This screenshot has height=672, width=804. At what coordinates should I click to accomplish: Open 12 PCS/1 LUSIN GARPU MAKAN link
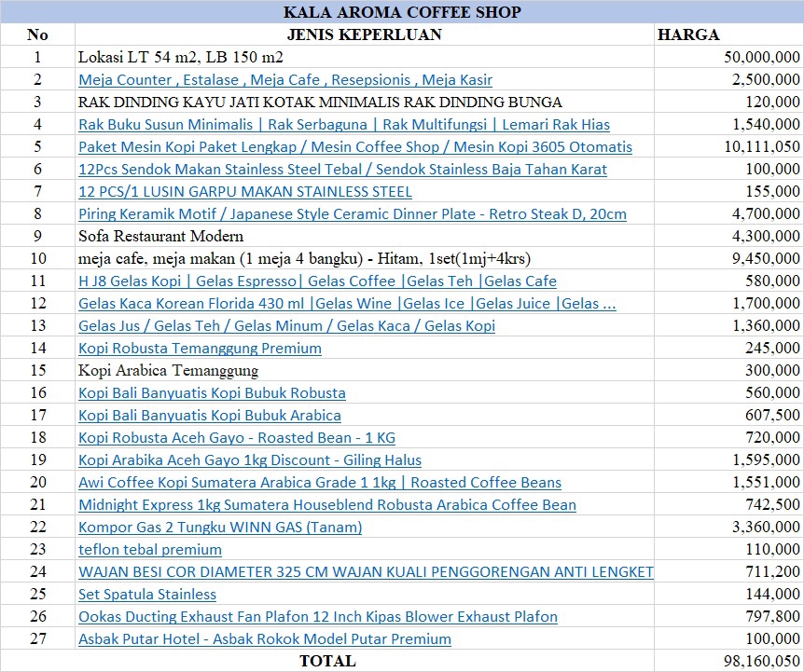point(245,192)
